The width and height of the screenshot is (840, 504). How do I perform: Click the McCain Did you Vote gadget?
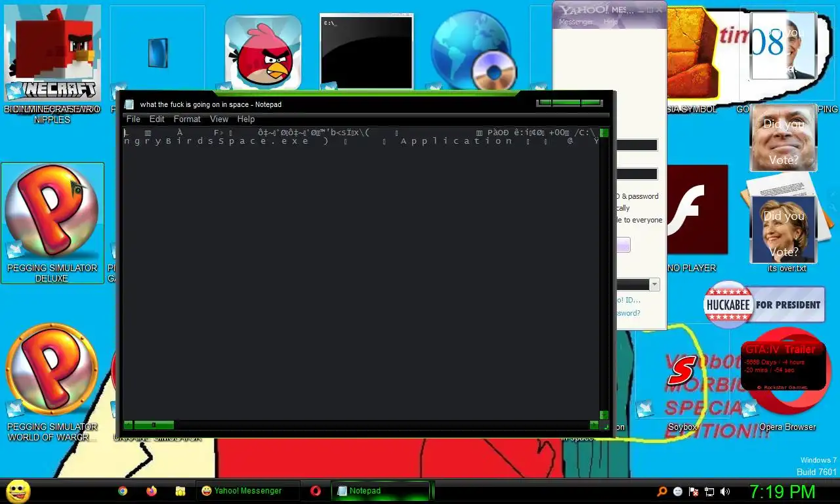tap(784, 138)
